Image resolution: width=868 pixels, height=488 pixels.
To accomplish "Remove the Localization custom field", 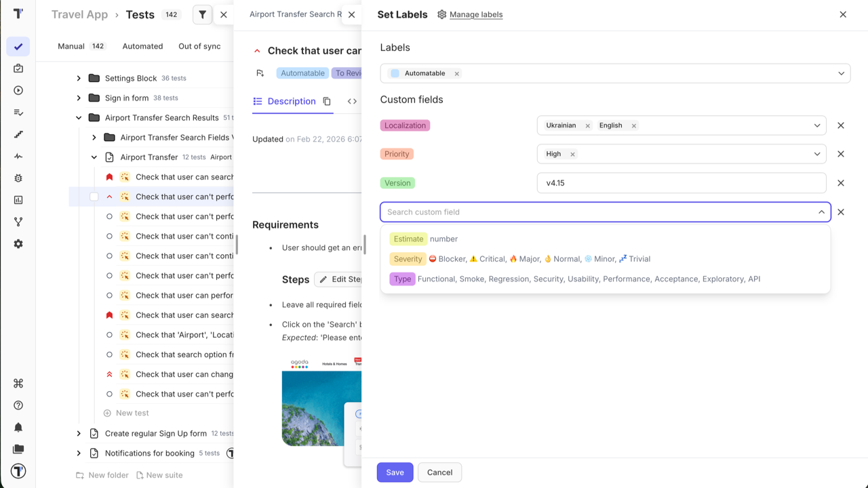I will point(841,125).
